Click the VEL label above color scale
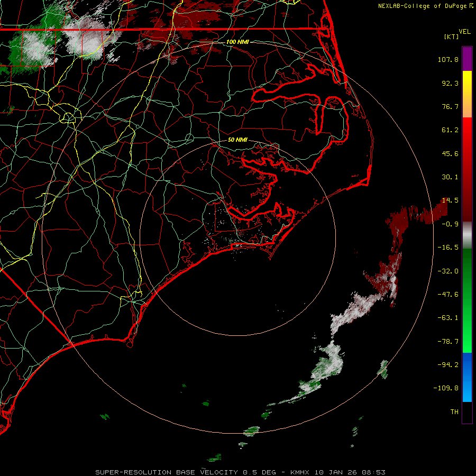 [x=464, y=32]
